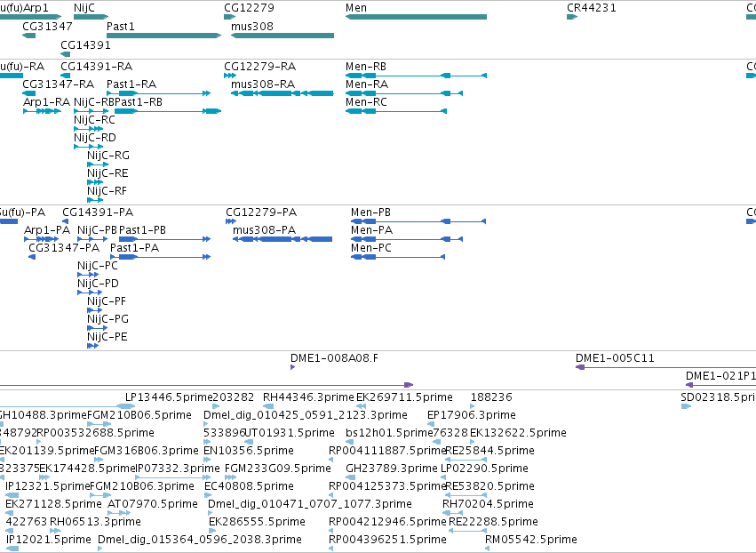The width and height of the screenshot is (756, 553).
Task: Click the EN10356.5prime EST label
Action: pyautogui.click(x=249, y=451)
